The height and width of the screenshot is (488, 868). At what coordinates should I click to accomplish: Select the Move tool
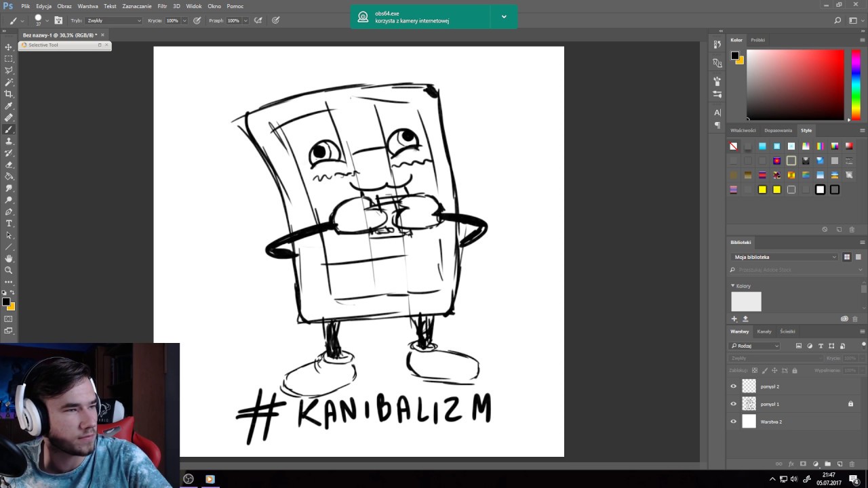click(x=9, y=47)
